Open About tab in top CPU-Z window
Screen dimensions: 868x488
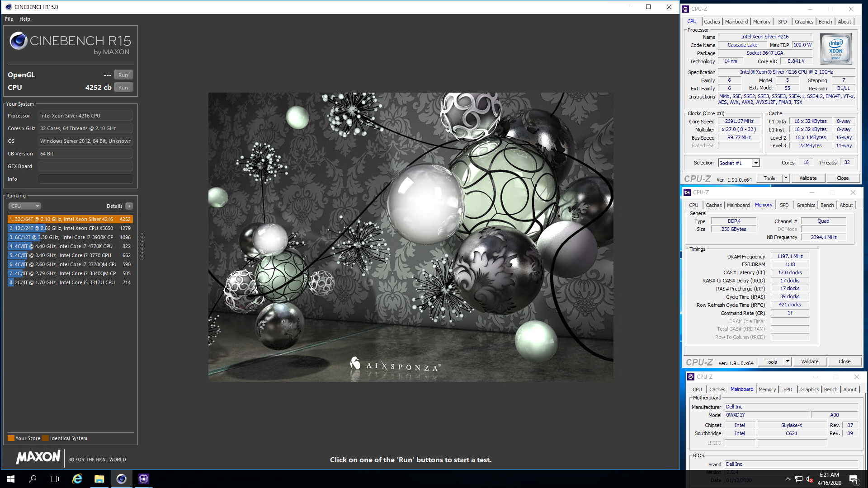tap(844, 22)
